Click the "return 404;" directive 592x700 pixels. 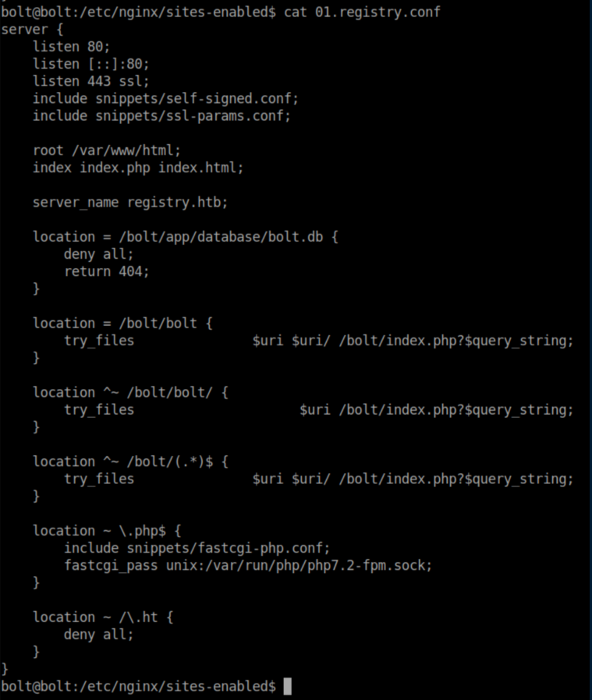106,271
